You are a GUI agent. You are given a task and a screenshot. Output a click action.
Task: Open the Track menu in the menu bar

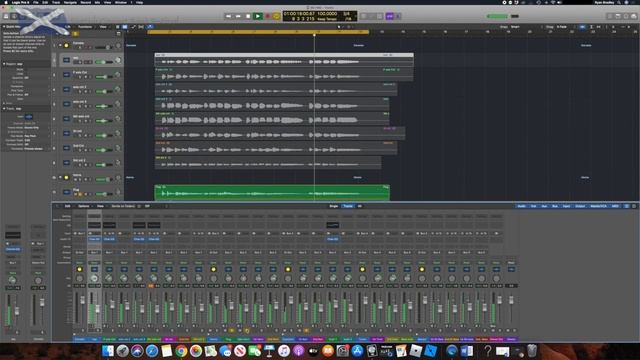[x=56, y=2]
